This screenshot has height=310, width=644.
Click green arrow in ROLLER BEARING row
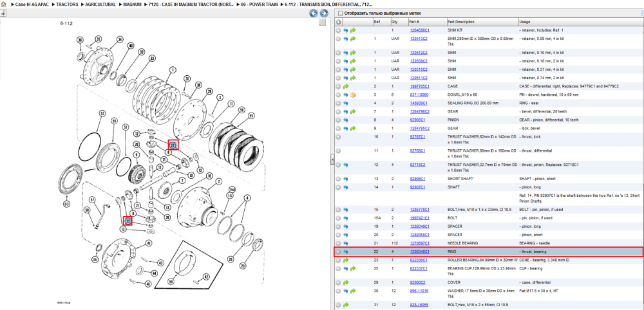(x=346, y=260)
